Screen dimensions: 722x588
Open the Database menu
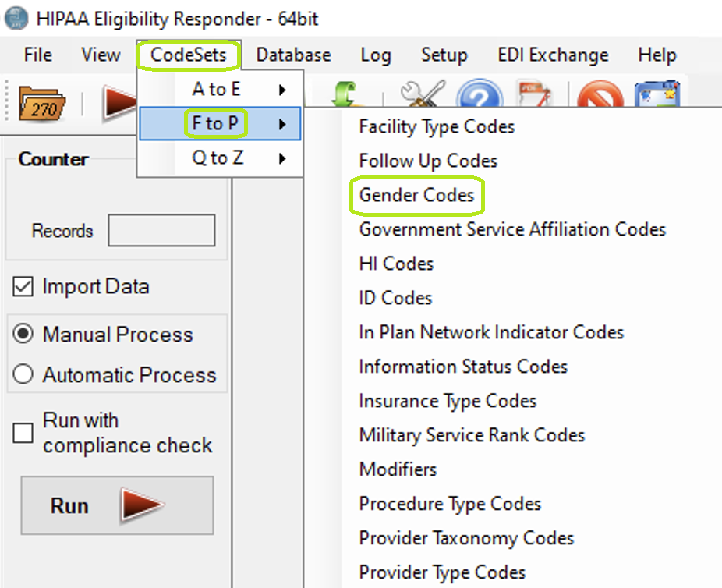(294, 55)
